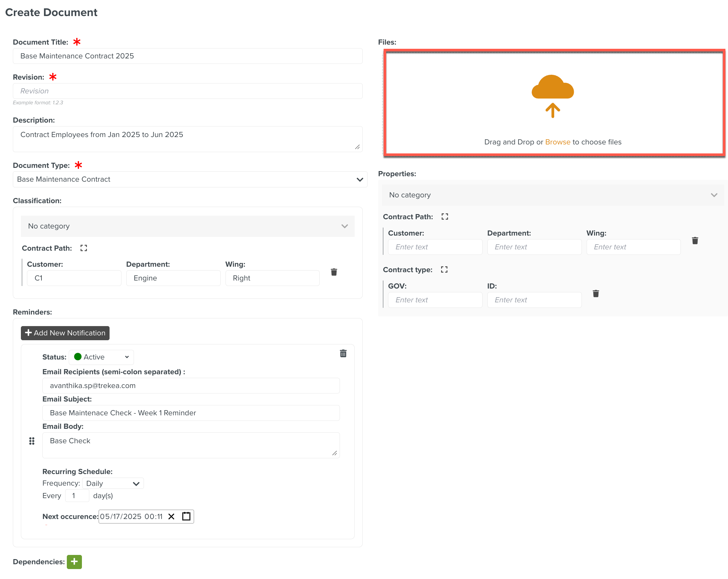Expand Classification No category dropdown
This screenshot has width=728, height=579.
click(x=187, y=226)
